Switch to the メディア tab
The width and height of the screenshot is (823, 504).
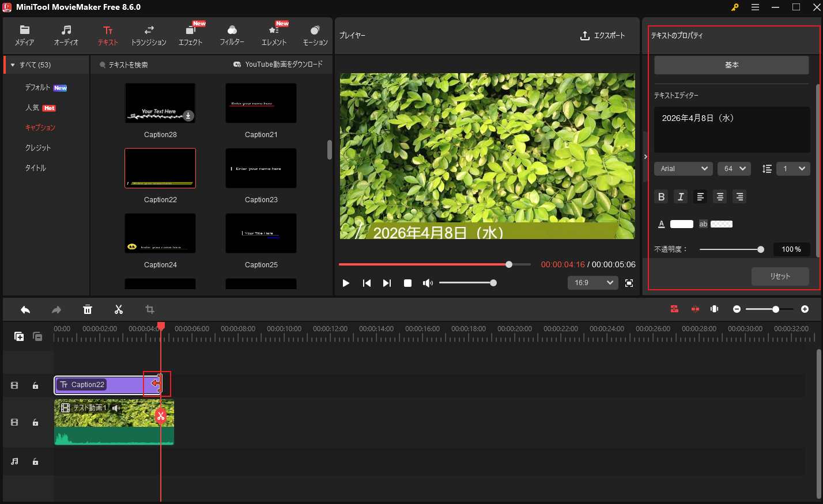[24, 35]
